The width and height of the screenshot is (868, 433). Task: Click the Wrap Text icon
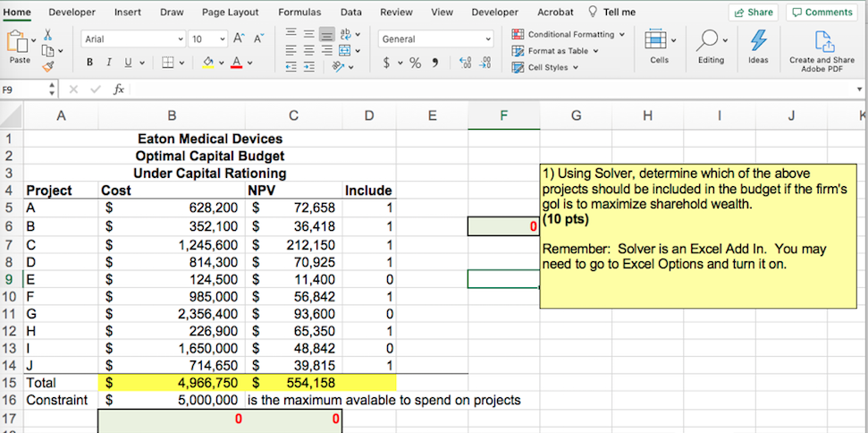click(x=346, y=34)
